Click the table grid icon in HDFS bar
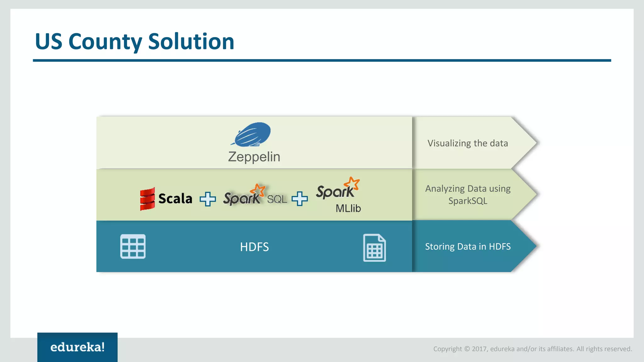The height and width of the screenshot is (362, 644). coord(133,246)
